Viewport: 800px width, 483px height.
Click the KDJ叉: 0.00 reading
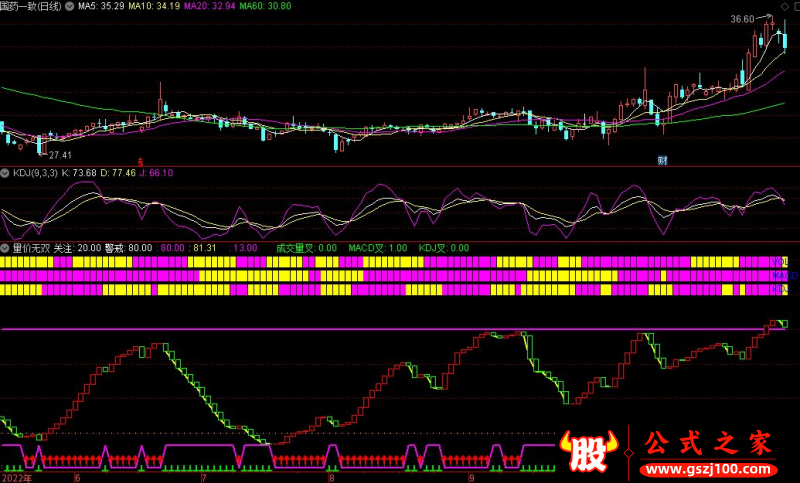[444, 248]
